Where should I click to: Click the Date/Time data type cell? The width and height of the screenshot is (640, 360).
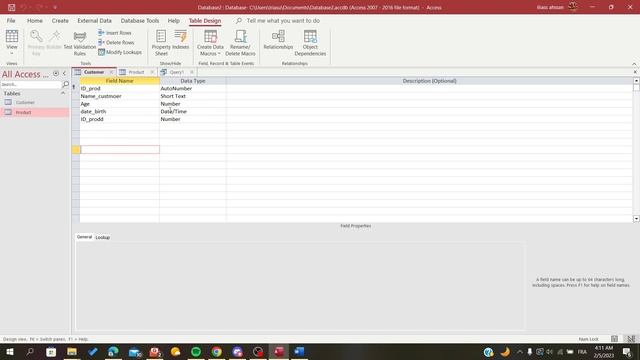(193, 111)
